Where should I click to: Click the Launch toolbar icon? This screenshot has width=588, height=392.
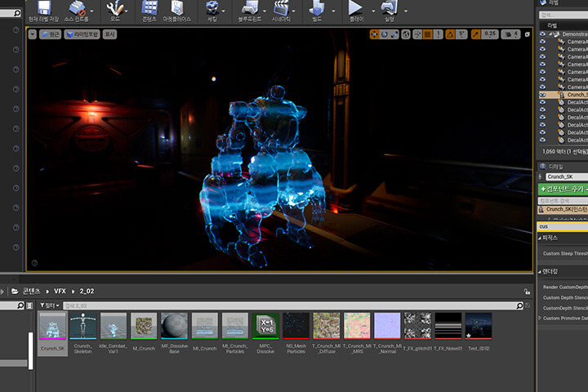390,11
